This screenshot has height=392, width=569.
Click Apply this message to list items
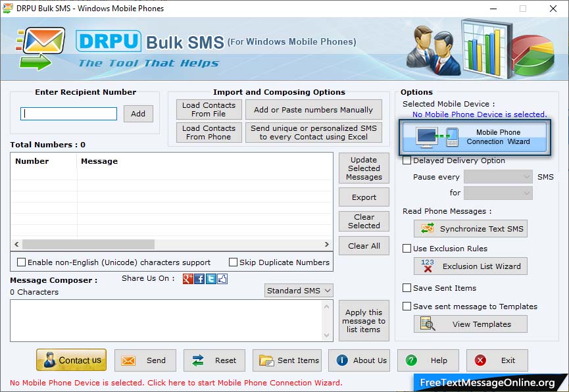coord(364,320)
